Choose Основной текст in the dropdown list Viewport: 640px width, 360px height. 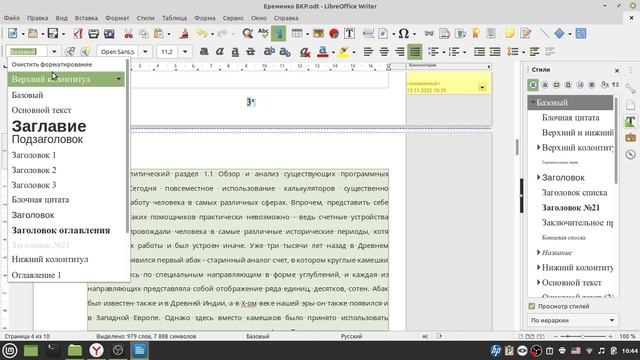(41, 110)
